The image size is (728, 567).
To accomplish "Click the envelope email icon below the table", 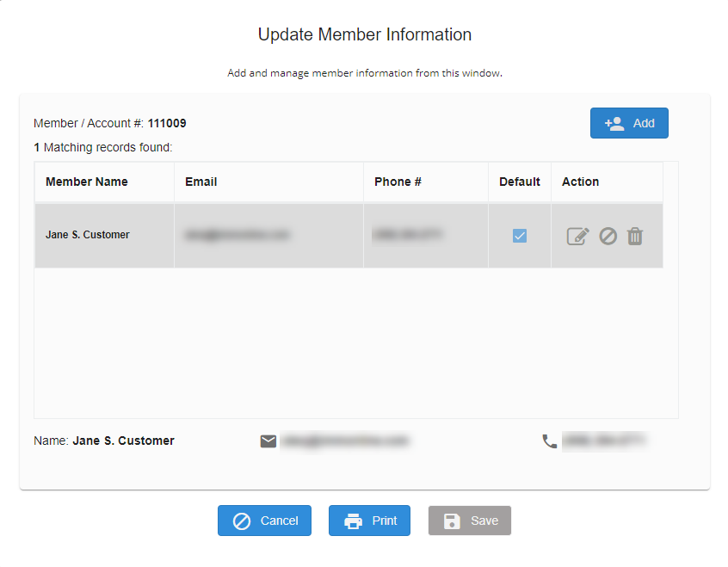I will click(x=268, y=441).
